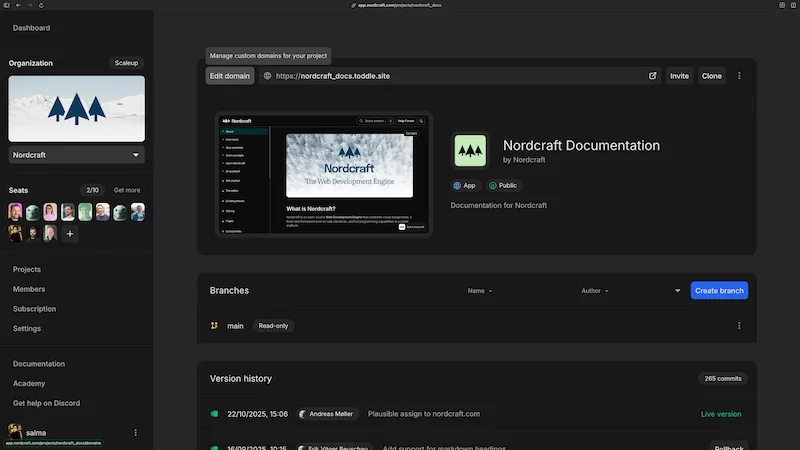Select seat avatar with pink-purple background bearded man
This screenshot has width=800, height=450.
[15, 212]
